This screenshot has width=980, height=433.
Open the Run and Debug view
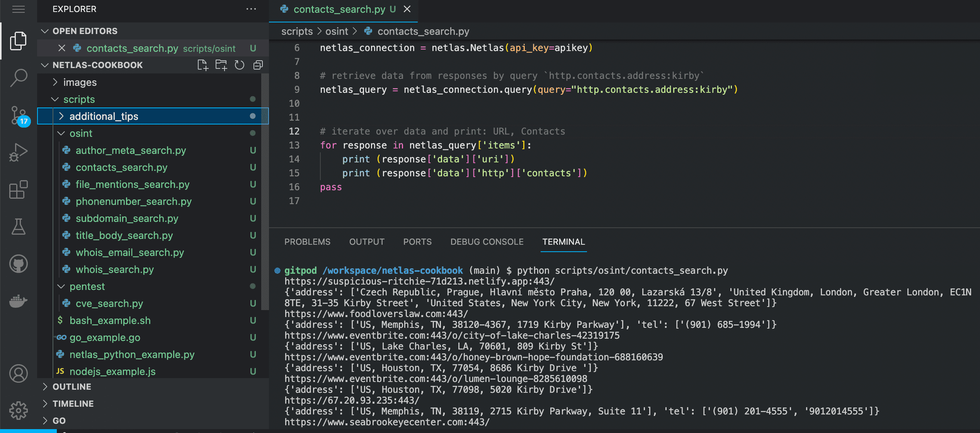(x=18, y=152)
